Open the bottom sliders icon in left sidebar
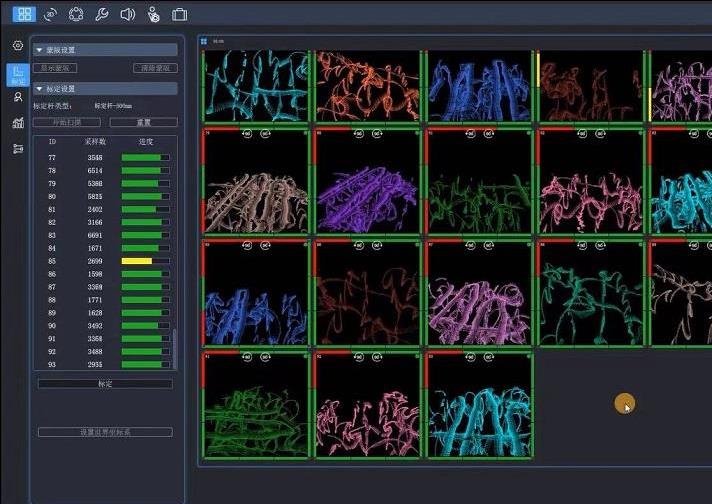 [x=18, y=149]
